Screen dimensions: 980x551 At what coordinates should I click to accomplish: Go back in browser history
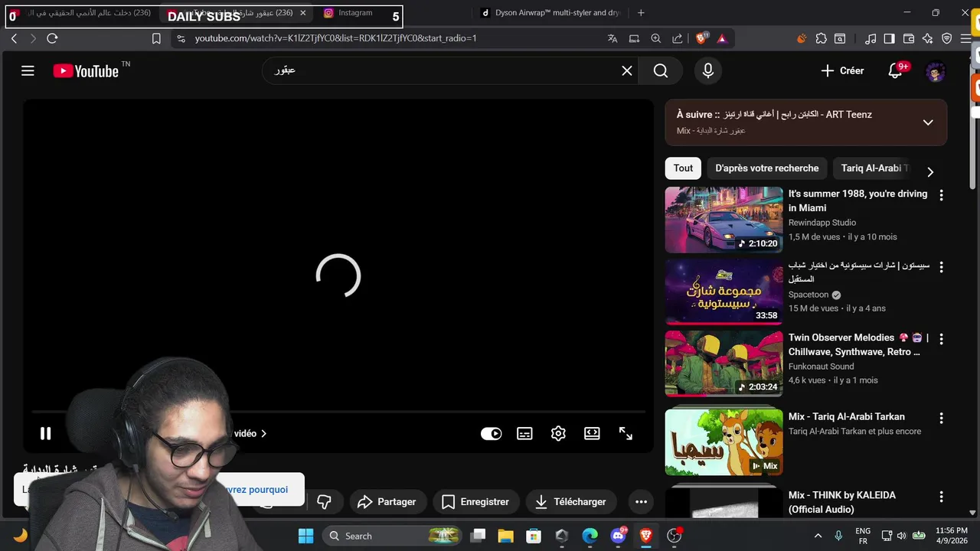(x=14, y=38)
